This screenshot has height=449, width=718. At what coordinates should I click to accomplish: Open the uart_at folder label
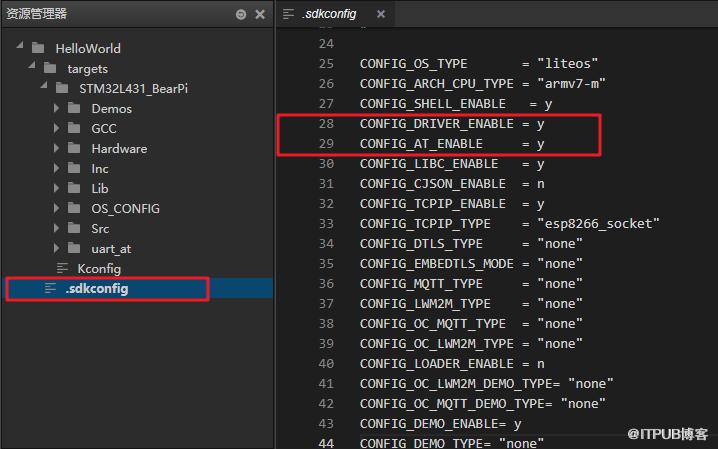[111, 249]
